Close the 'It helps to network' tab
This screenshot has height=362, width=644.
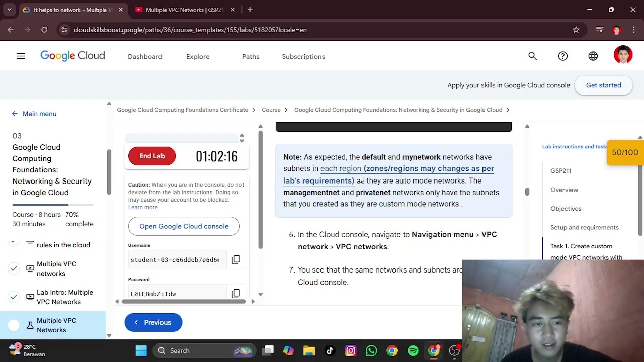click(x=121, y=10)
